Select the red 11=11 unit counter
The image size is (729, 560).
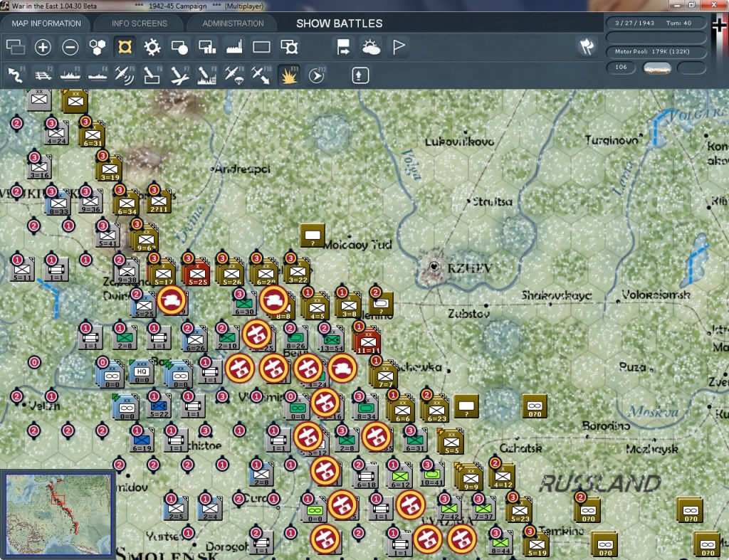pos(367,340)
